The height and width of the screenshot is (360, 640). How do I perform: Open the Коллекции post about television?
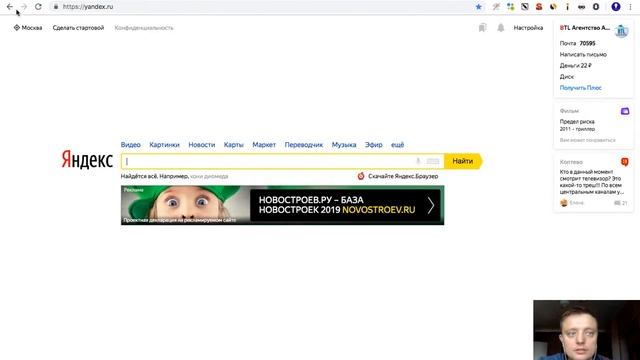(591, 182)
